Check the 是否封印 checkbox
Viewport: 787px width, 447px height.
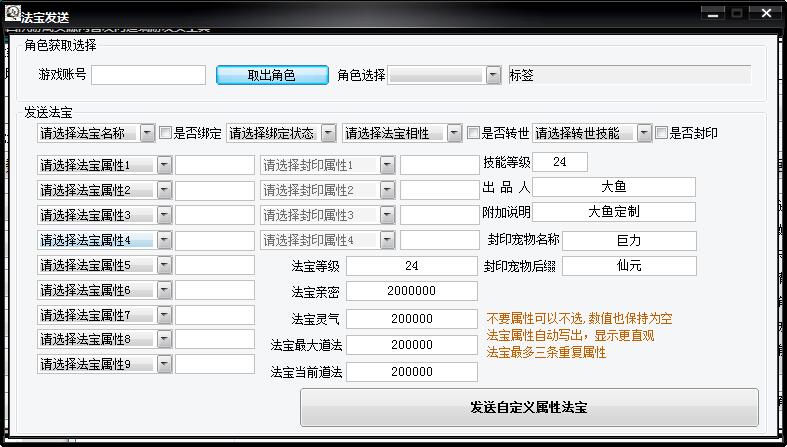(660, 133)
